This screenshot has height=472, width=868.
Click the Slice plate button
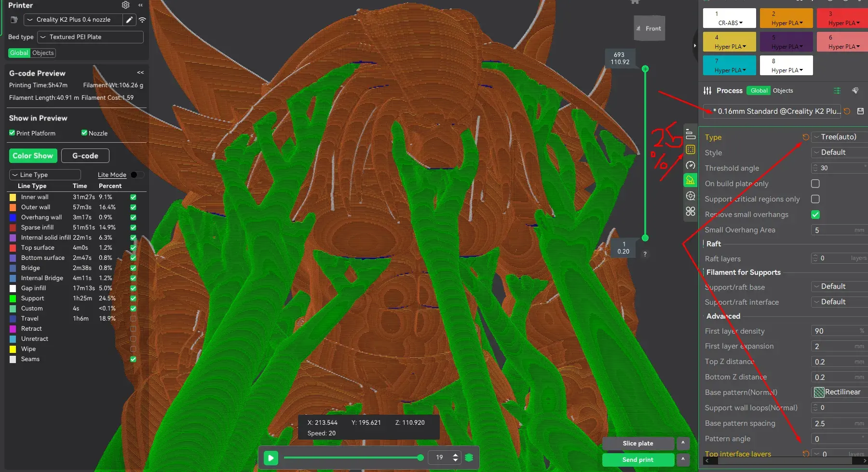click(x=637, y=444)
